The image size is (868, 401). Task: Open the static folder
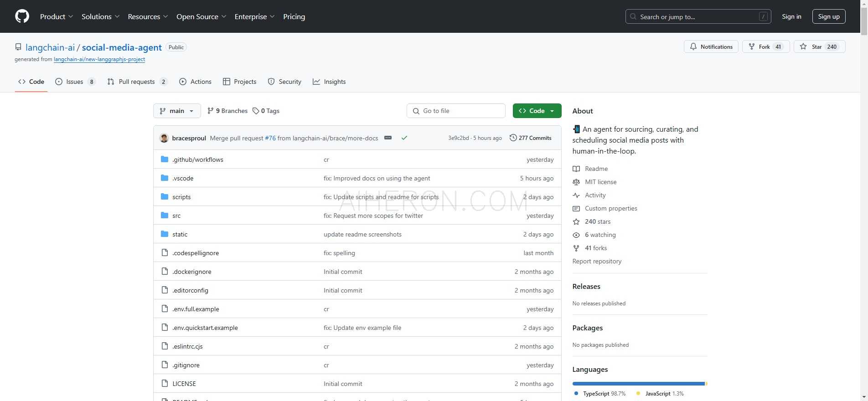coord(180,234)
